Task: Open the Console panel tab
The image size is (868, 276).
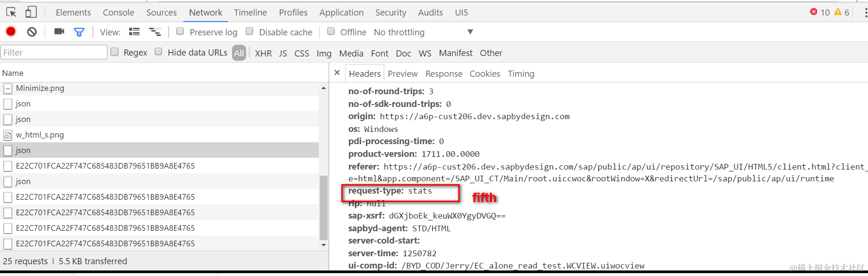Action: tap(118, 13)
